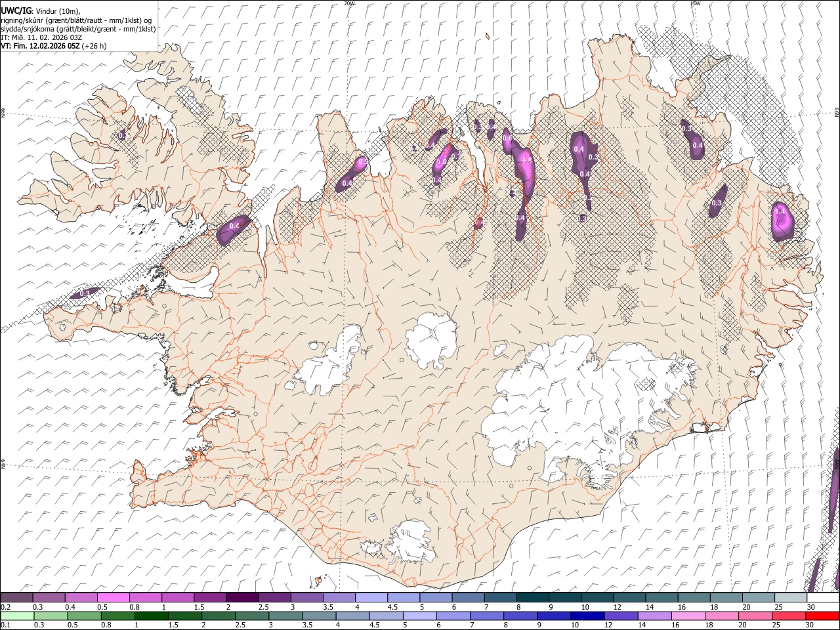Click the pale green 0.1 swatch in bottom legend row

[17, 616]
